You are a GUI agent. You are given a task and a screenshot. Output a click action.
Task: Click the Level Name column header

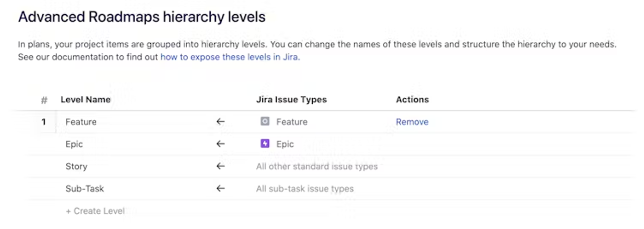85,100
